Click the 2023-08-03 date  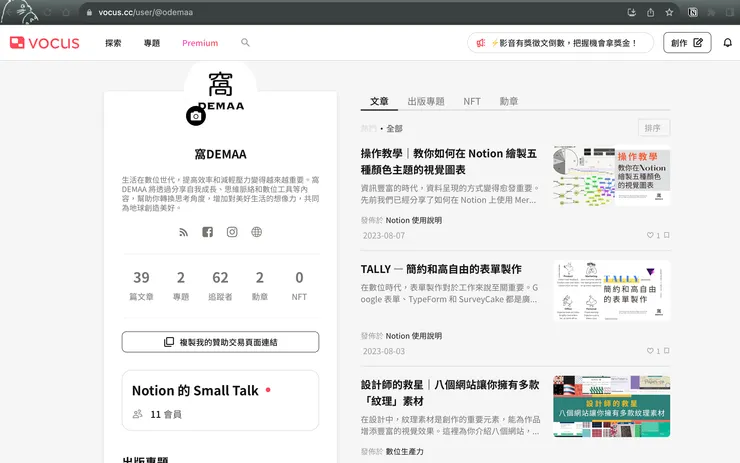pos(384,351)
